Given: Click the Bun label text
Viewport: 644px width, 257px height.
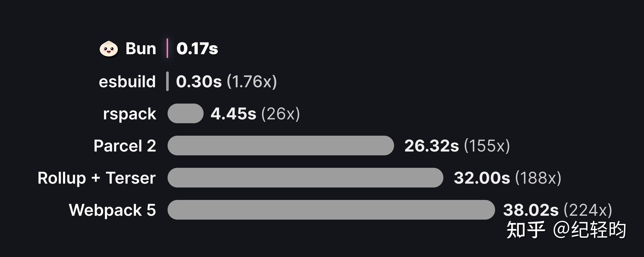Looking at the screenshot, I should click(x=141, y=49).
